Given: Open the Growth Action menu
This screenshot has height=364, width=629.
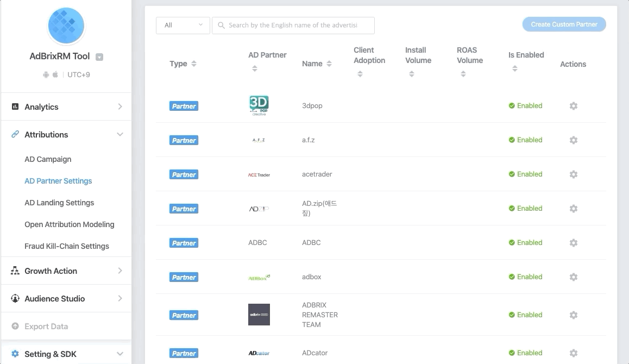Looking at the screenshot, I should point(66,271).
